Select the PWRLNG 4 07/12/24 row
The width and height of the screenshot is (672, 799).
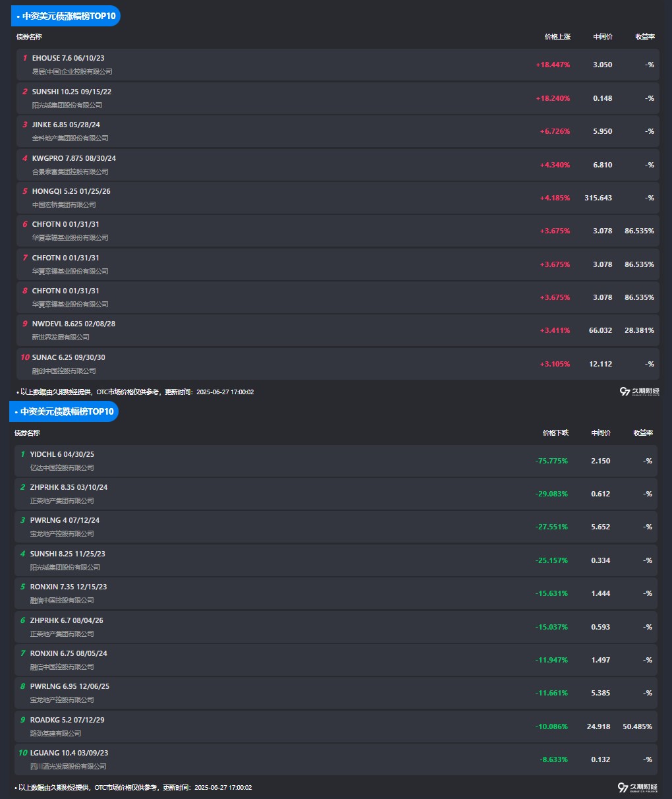coord(336,527)
